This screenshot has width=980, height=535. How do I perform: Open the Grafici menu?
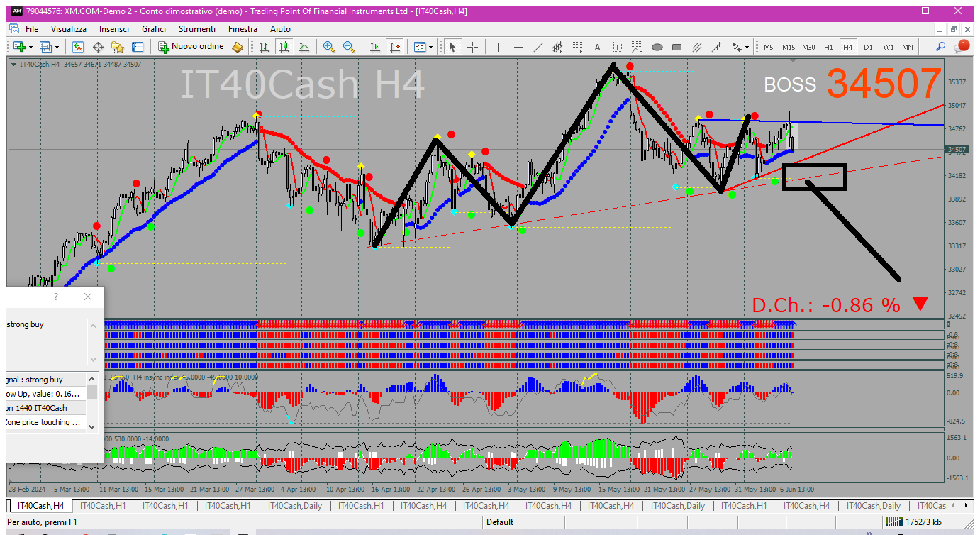[154, 29]
